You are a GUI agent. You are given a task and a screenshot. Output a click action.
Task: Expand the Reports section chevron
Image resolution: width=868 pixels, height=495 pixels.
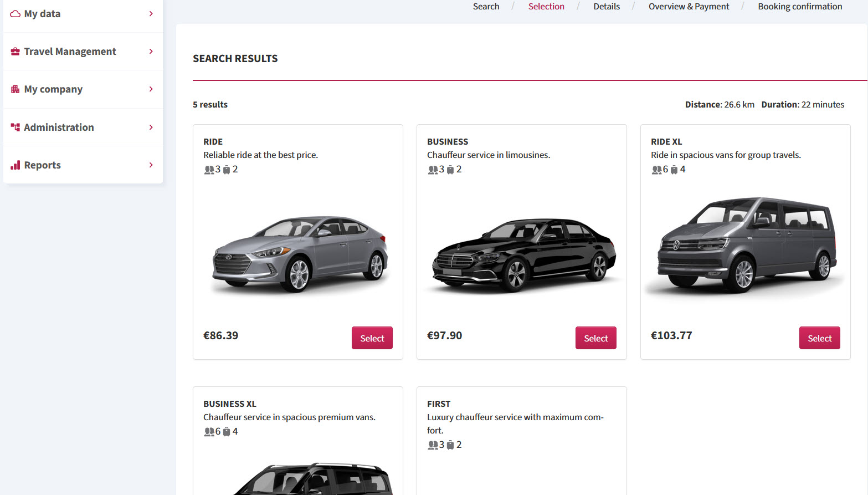(151, 165)
